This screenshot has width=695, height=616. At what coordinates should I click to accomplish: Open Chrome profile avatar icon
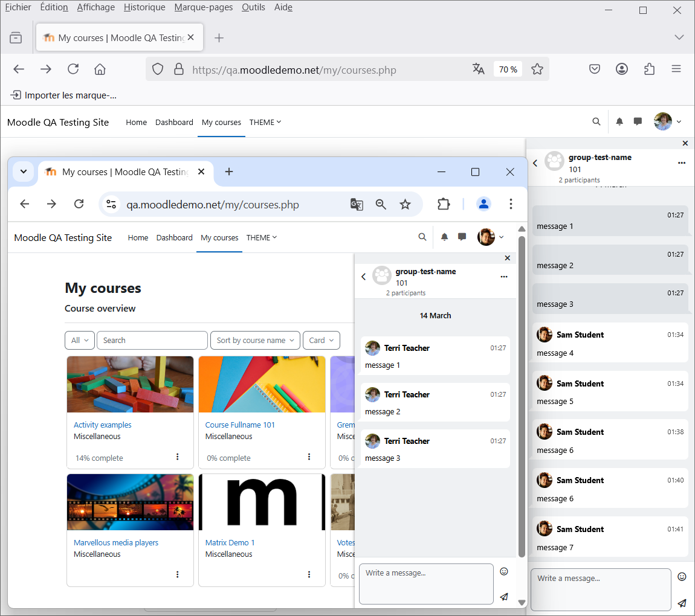pos(483,204)
